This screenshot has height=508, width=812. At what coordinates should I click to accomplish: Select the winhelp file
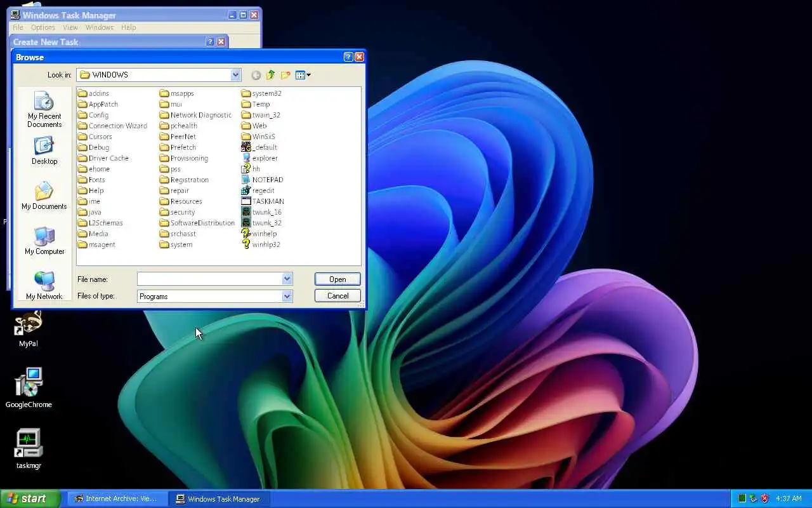point(259,234)
